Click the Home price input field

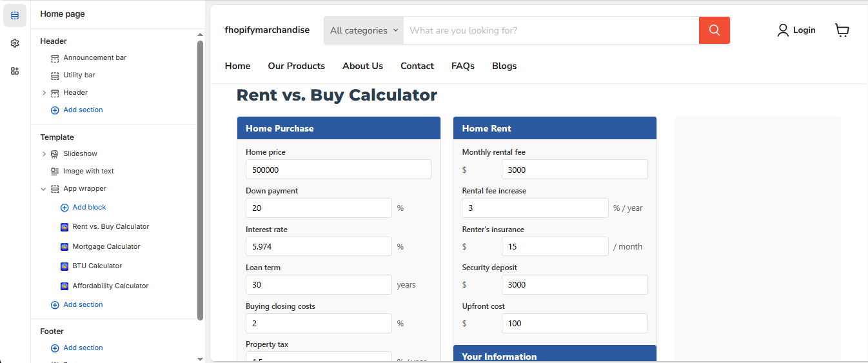click(x=338, y=170)
